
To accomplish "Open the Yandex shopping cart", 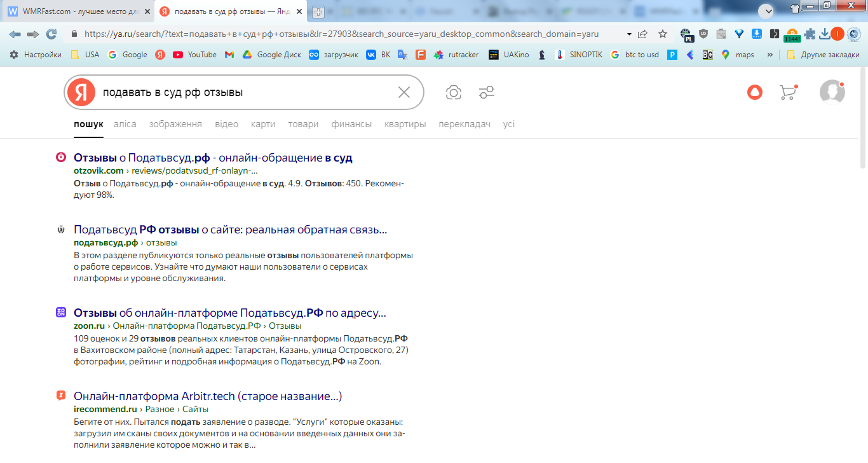I will (x=788, y=92).
